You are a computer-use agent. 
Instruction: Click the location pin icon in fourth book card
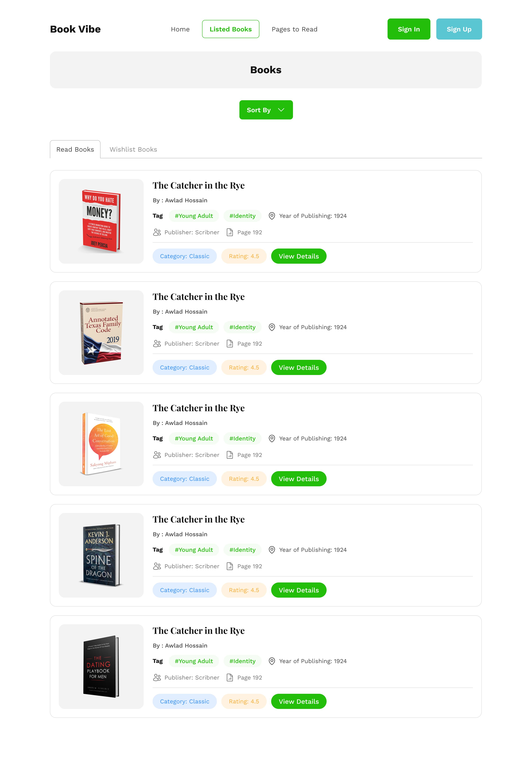272,550
